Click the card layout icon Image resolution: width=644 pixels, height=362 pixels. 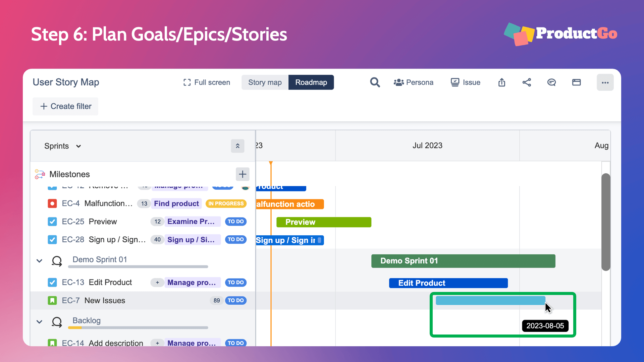pyautogui.click(x=576, y=82)
